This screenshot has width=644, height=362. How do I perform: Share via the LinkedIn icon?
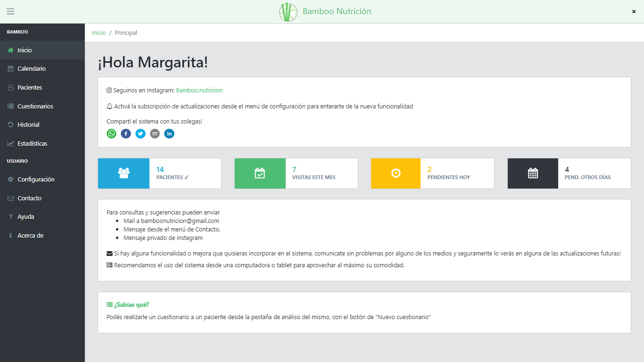tap(169, 133)
